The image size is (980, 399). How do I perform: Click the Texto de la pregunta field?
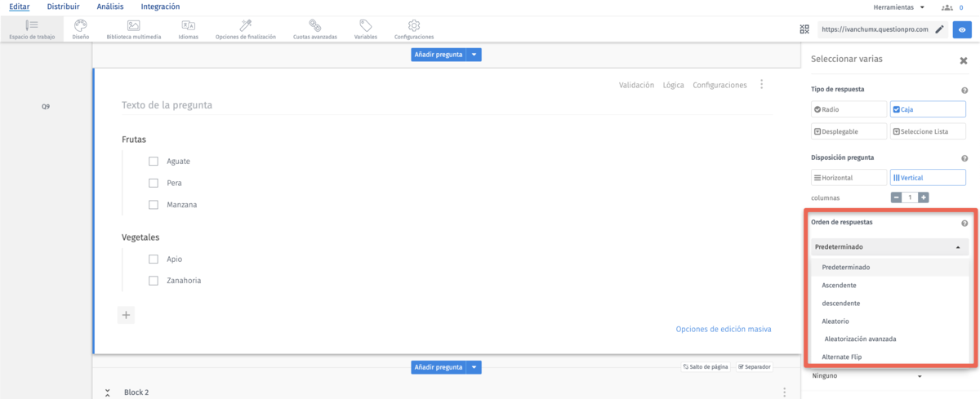tap(446, 105)
